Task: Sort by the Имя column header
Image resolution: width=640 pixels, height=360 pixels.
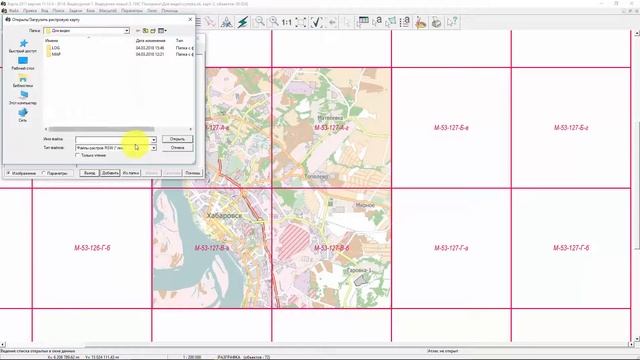Action: pos(51,41)
